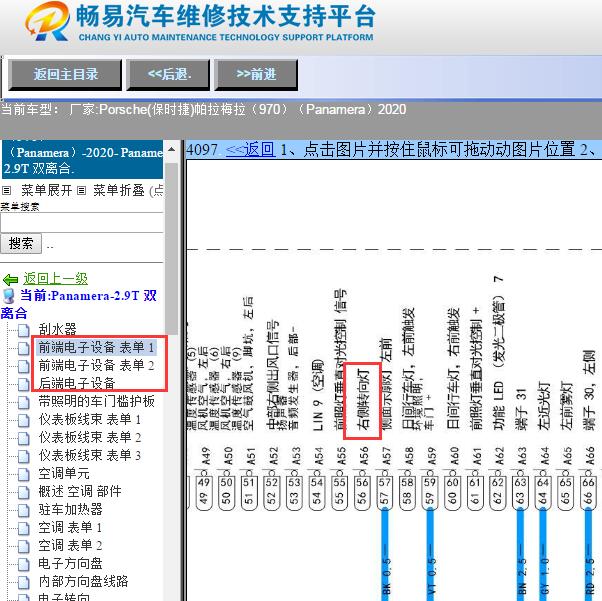Click the document icon beside 后端电子设备

(23, 384)
